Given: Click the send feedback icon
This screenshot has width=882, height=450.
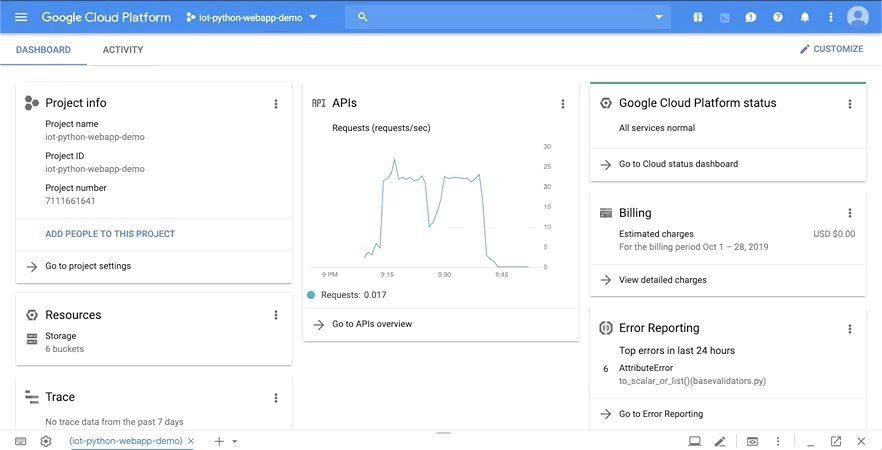Looking at the screenshot, I should (750, 17).
